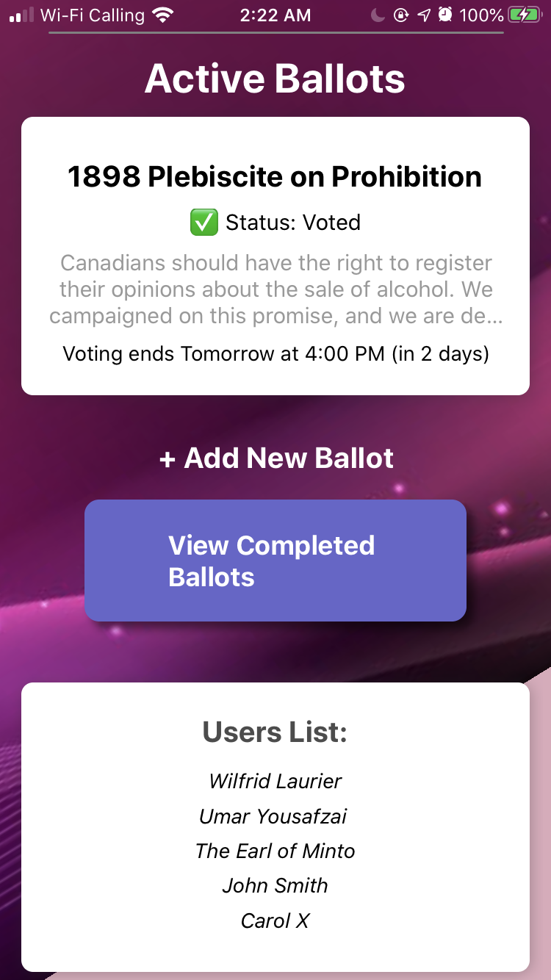Tap the location arrow status icon
The height and width of the screenshot is (980, 551).
pos(424,15)
